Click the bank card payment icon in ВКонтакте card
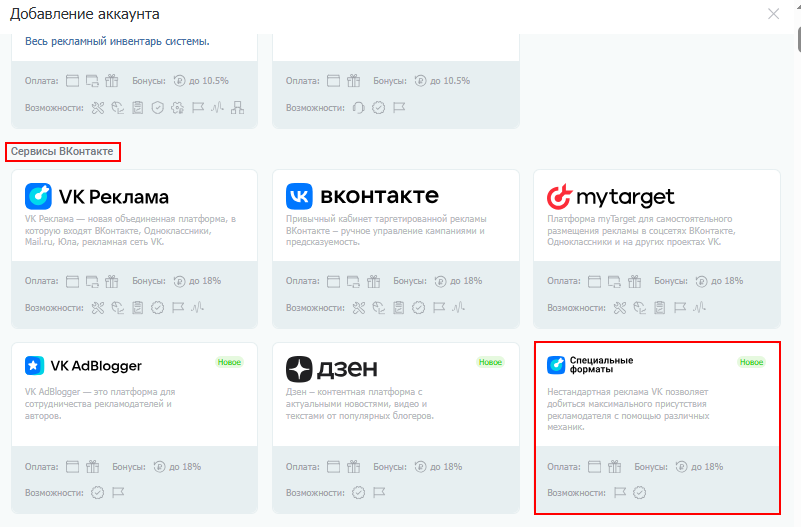 [334, 281]
